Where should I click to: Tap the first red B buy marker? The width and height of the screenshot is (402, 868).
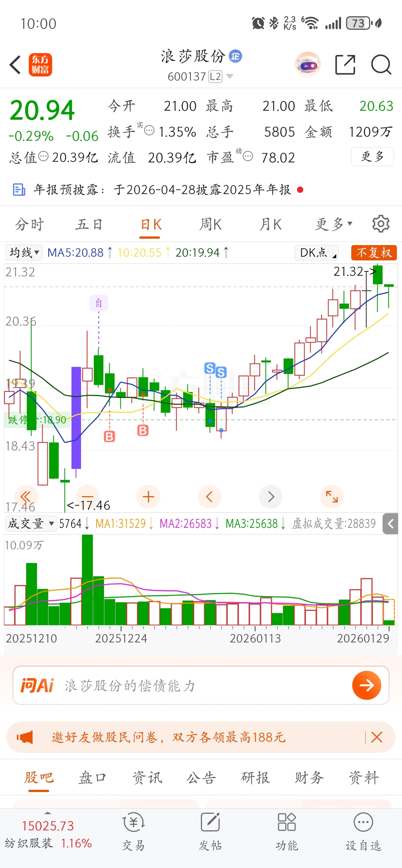coord(109,436)
